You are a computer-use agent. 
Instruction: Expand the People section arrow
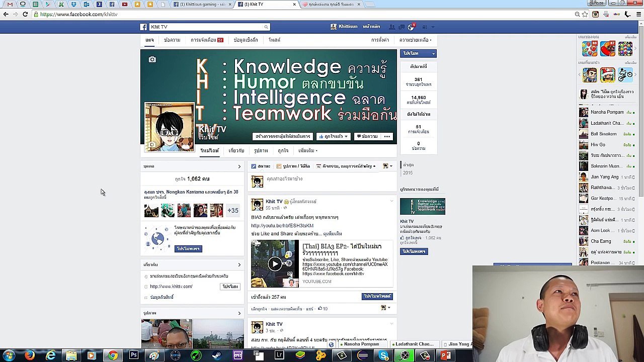(239, 166)
